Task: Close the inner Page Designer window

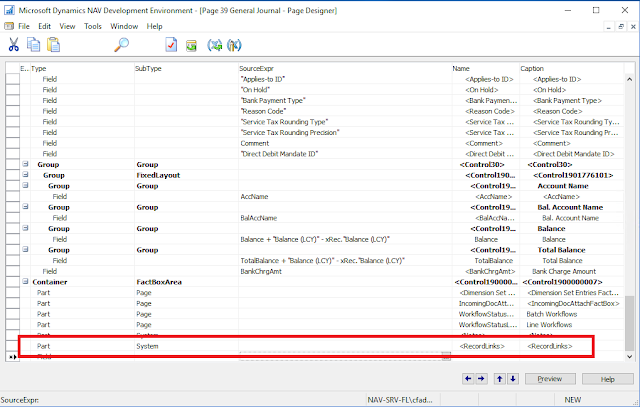Action: click(x=633, y=27)
